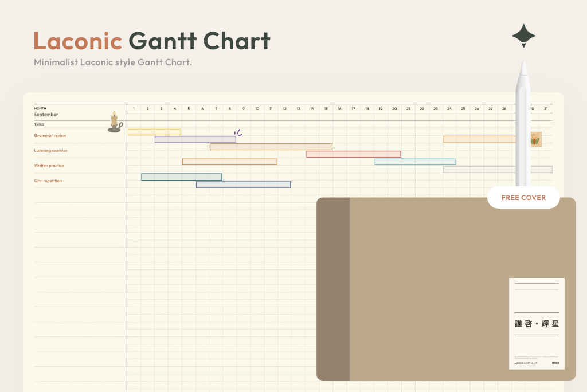Click the yellow bar in Grammar review row
The height and width of the screenshot is (392, 587).
(154, 132)
